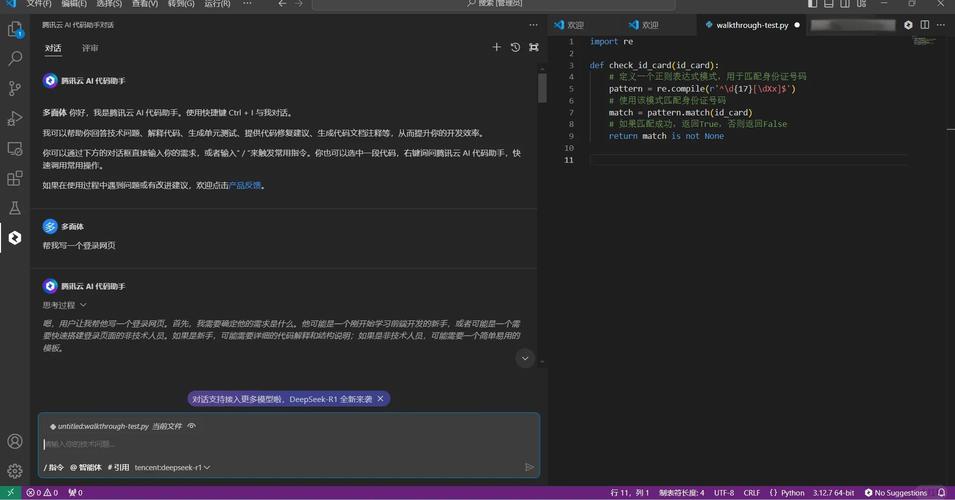Open Run and Debug view
The height and width of the screenshot is (500, 955).
[x=15, y=118]
